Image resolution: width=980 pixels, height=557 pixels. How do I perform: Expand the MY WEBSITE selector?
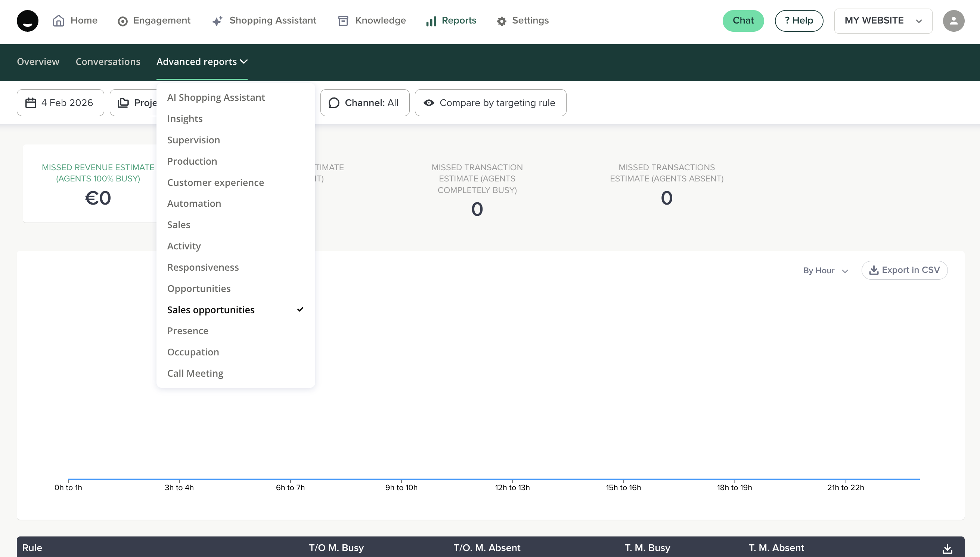click(883, 21)
